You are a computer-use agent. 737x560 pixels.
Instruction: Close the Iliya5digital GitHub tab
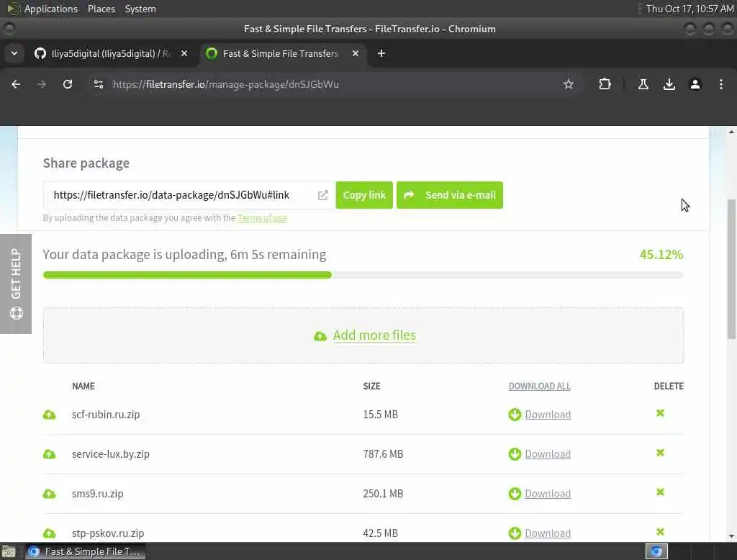coord(184,53)
